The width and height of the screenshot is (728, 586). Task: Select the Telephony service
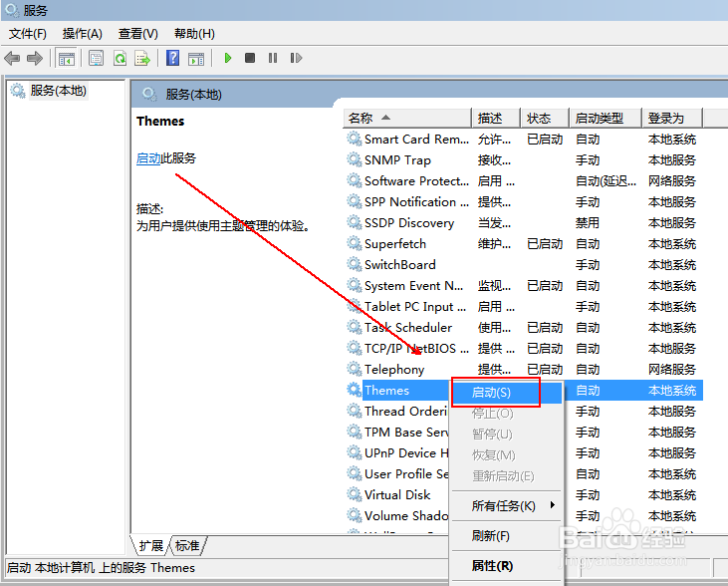pos(524,370)
